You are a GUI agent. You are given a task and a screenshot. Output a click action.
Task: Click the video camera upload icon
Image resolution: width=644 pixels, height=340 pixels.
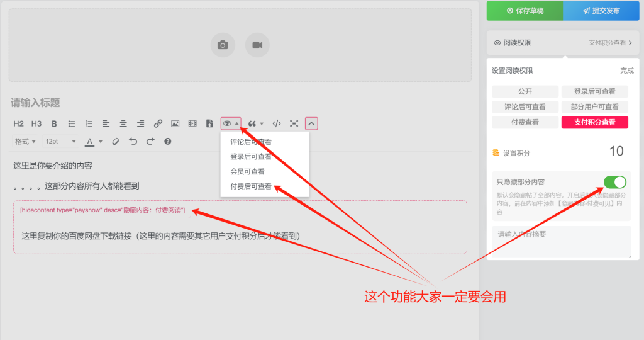[x=257, y=45]
